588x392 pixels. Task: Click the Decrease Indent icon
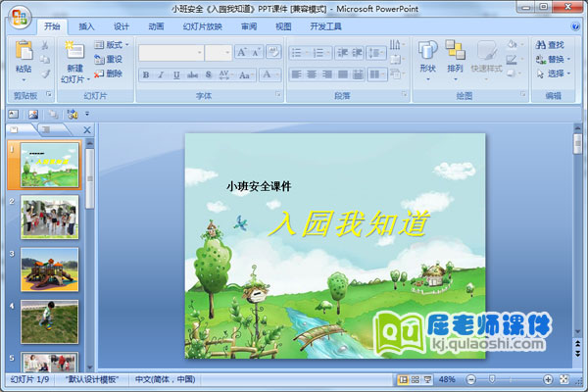pyautogui.click(x=342, y=53)
